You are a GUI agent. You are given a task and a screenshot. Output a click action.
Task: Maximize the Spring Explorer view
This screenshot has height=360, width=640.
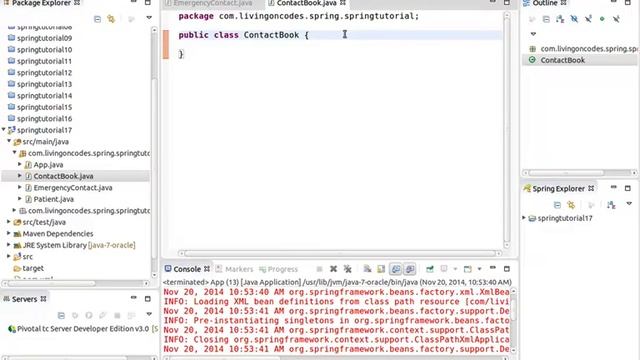[628, 188]
